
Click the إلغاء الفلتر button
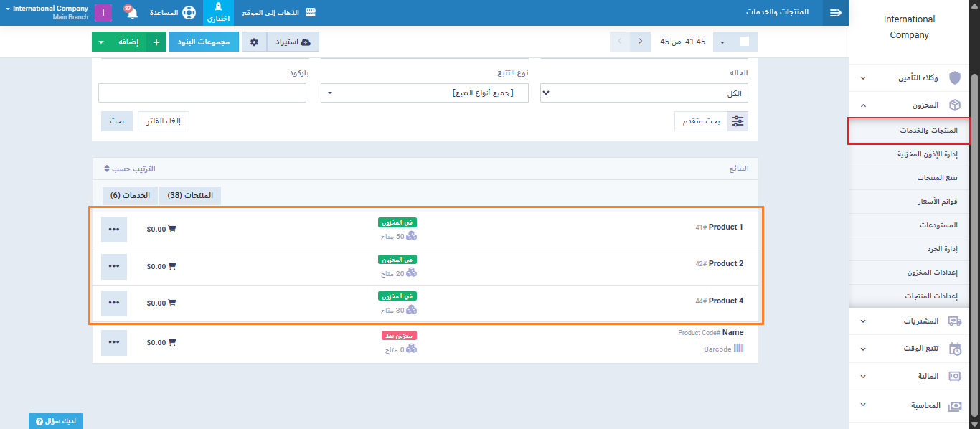tap(164, 121)
